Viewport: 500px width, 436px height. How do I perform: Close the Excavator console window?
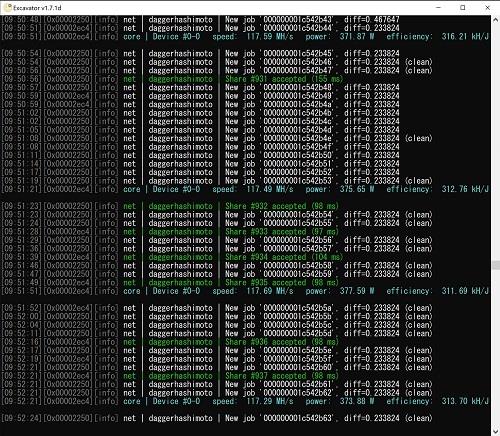487,7
